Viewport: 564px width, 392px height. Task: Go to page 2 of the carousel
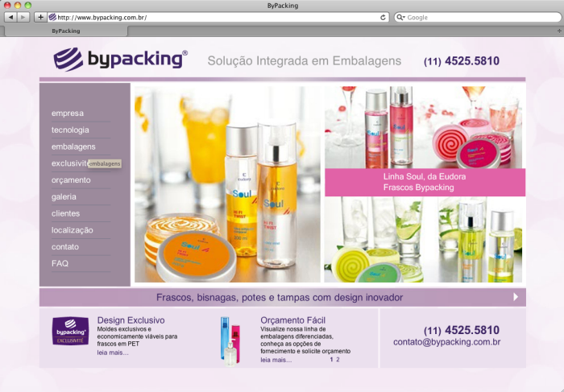coord(338,359)
